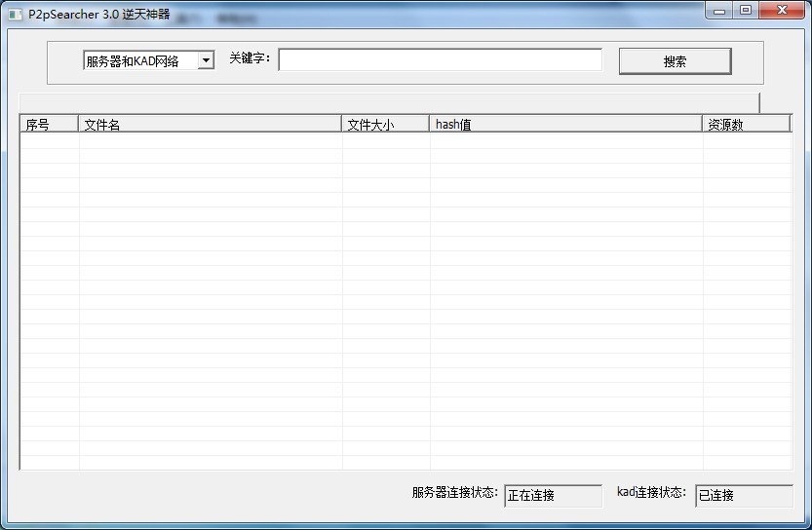Focus the 关键字 keyword input field
The height and width of the screenshot is (530, 812).
[440, 60]
